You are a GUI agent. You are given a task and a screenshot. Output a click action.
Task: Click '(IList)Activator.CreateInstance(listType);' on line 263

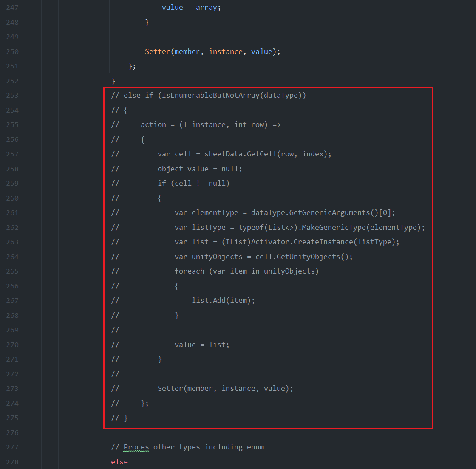pos(311,242)
